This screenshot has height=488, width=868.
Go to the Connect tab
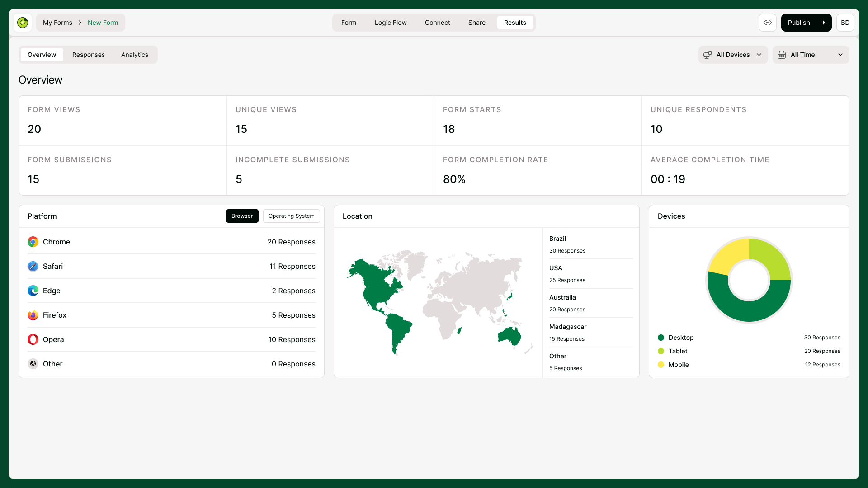[437, 23]
